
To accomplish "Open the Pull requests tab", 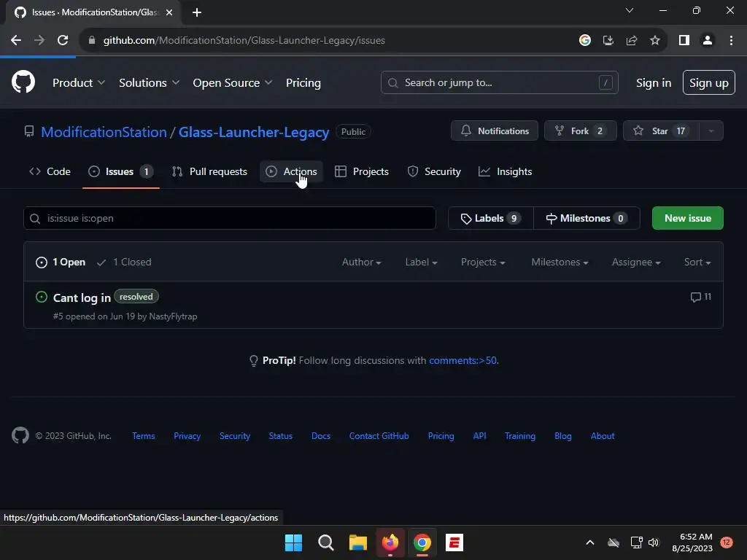I will coord(209,171).
